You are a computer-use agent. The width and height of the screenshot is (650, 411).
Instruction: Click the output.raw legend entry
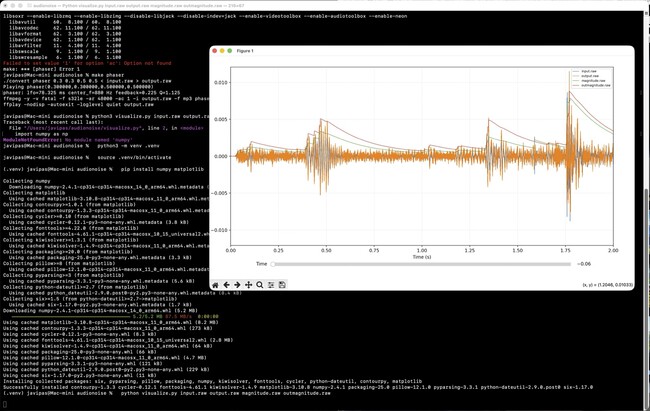(x=589, y=76)
